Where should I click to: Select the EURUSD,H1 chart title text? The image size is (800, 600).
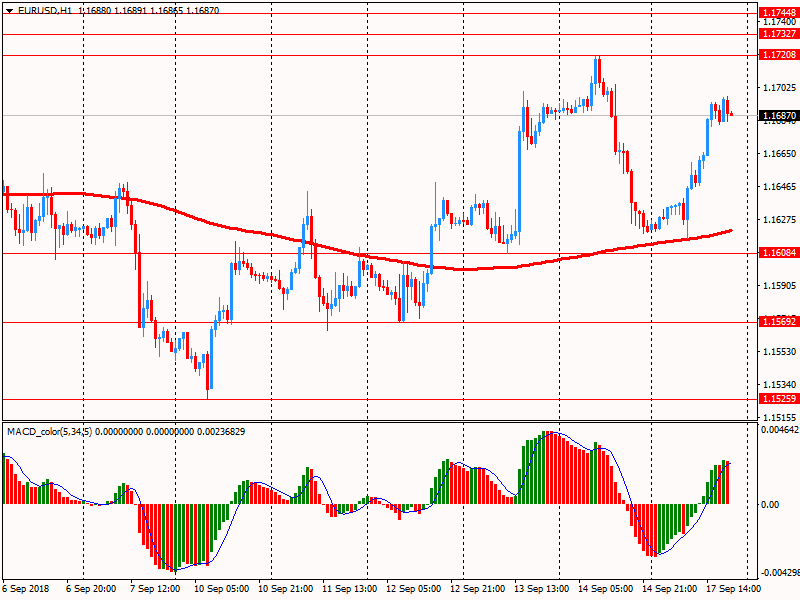(45, 10)
